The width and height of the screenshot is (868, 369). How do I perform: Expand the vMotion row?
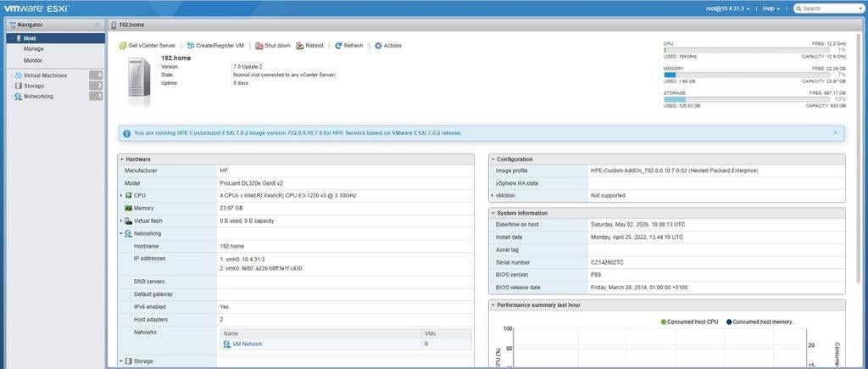click(492, 196)
